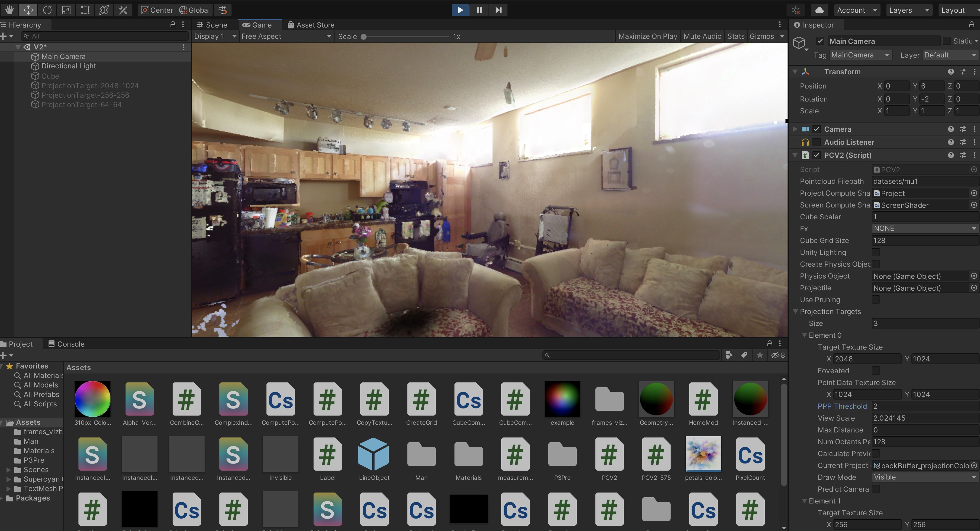The height and width of the screenshot is (531, 980).
Task: Switch to the Scene tab
Action: [212, 25]
